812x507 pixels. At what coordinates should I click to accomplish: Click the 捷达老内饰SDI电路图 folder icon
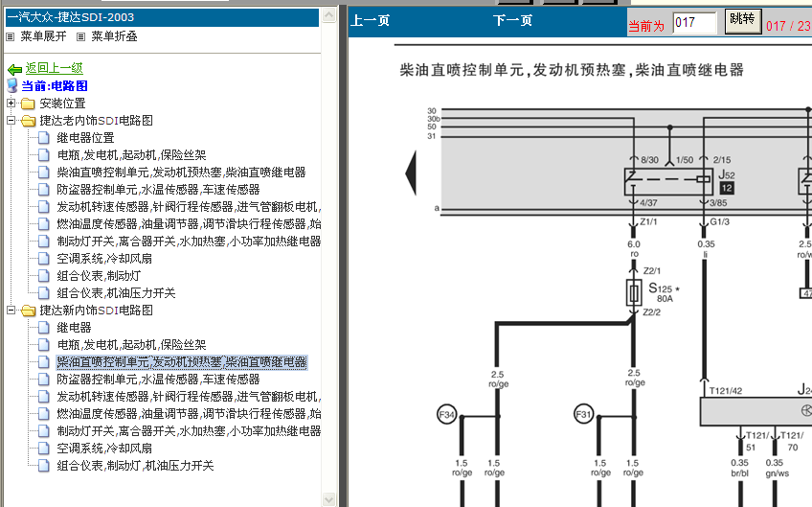[x=28, y=121]
